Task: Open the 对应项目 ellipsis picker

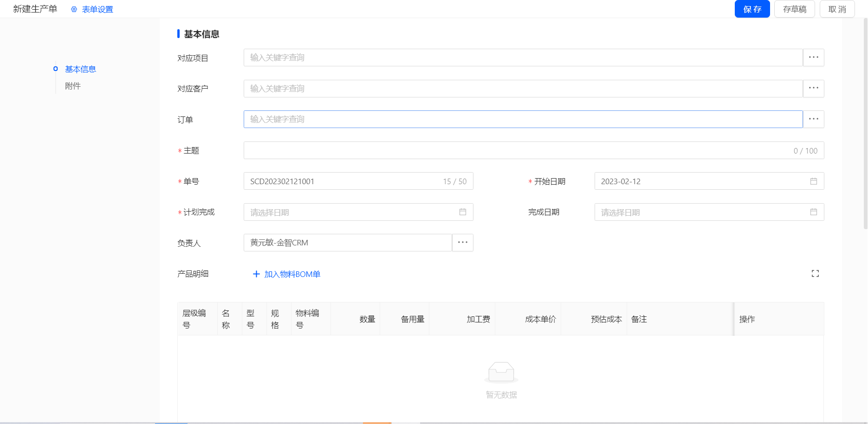Action: tap(813, 58)
